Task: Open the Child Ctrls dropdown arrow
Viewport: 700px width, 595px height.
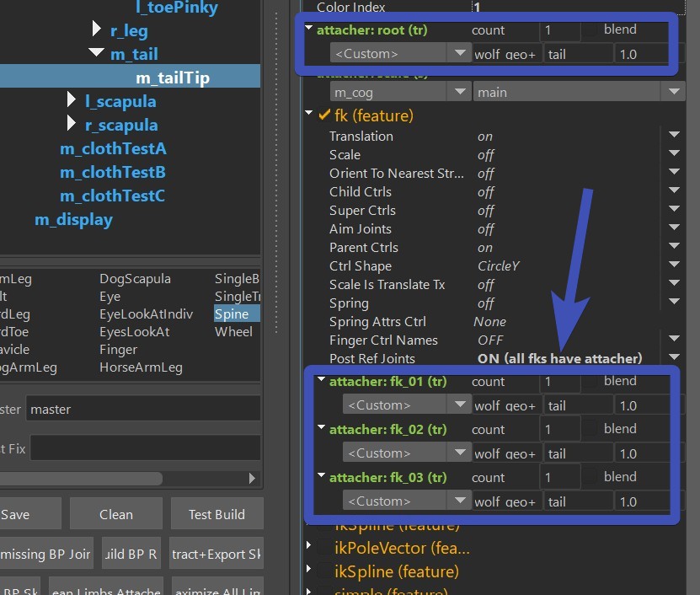Action: [674, 190]
